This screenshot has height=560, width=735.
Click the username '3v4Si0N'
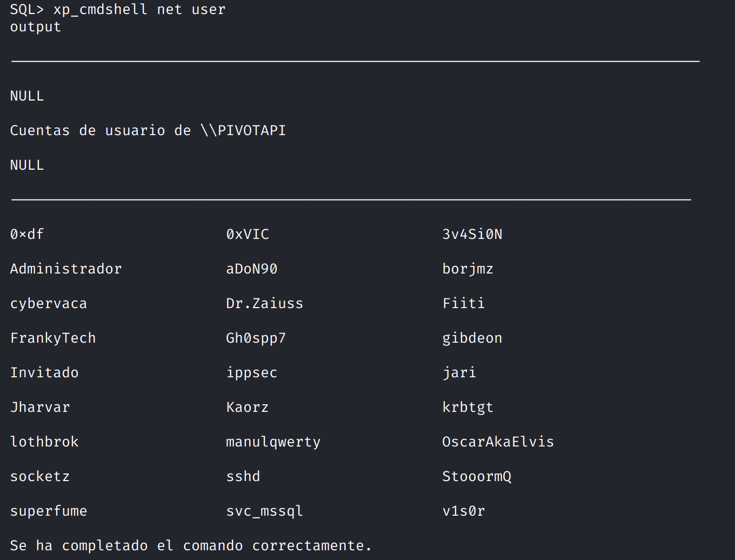472,235
